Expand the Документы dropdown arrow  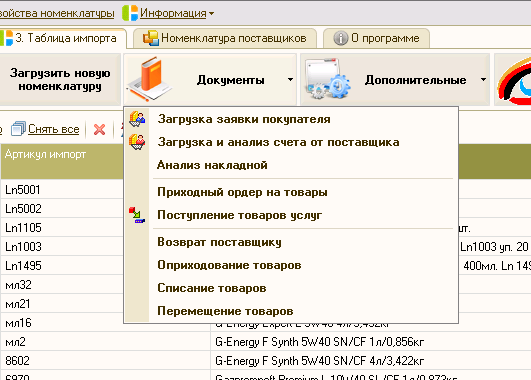(290, 80)
